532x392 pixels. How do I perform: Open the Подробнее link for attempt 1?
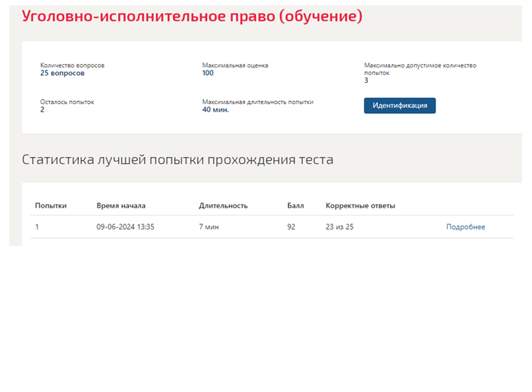pyautogui.click(x=465, y=227)
